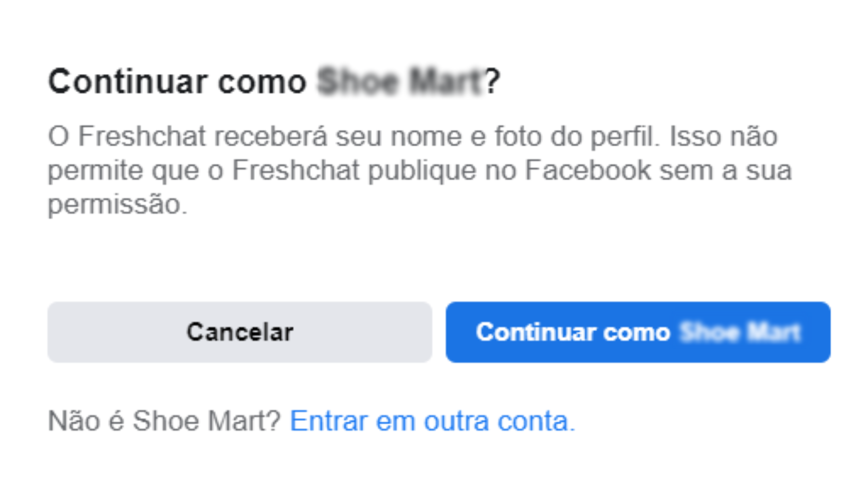
Task: Open the Entrar em outra conta link
Action: (x=432, y=421)
